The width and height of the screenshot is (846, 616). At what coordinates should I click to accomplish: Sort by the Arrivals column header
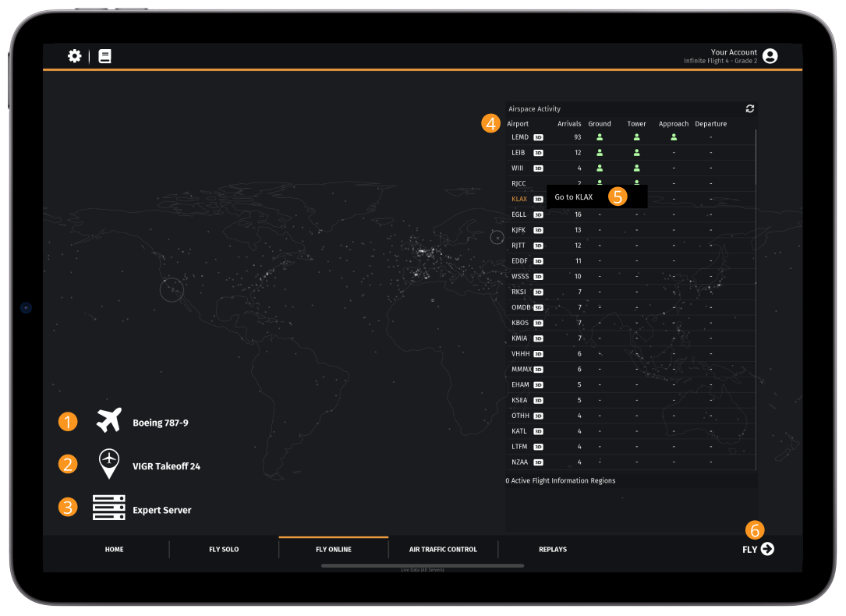tap(569, 124)
